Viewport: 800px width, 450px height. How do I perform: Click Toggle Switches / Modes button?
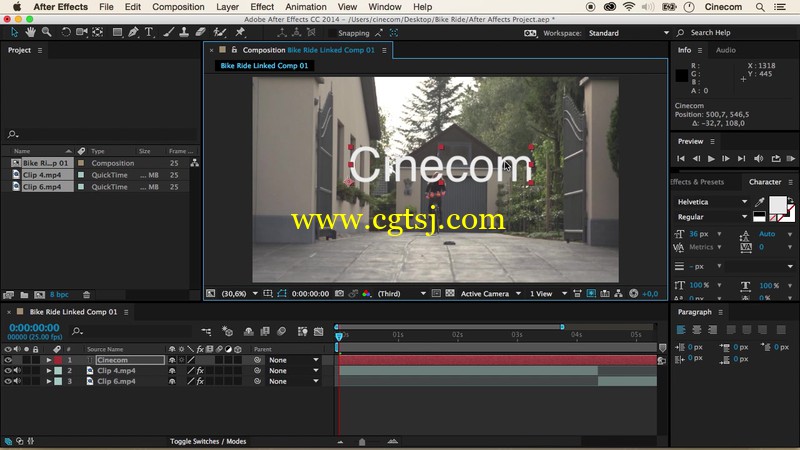pos(208,441)
